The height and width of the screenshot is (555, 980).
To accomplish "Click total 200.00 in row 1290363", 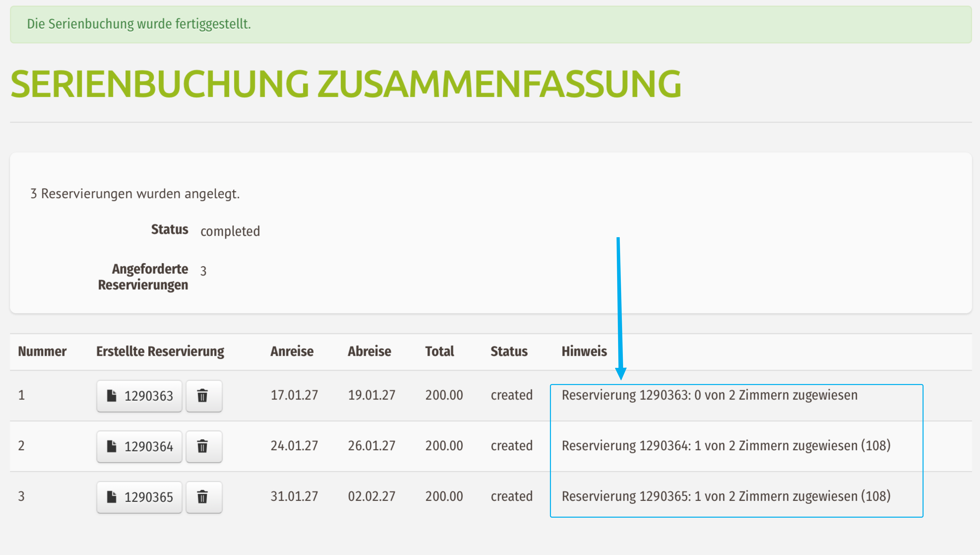I will click(444, 395).
